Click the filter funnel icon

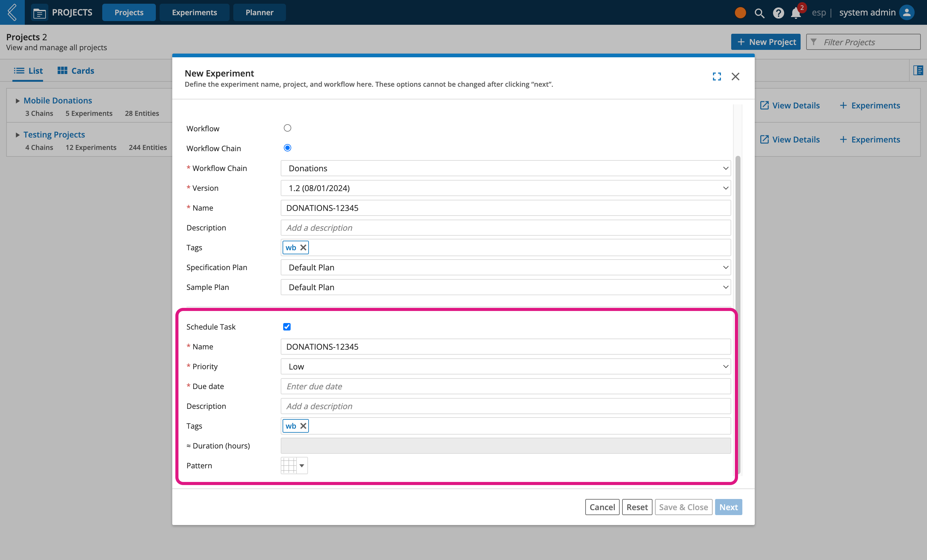pos(813,42)
